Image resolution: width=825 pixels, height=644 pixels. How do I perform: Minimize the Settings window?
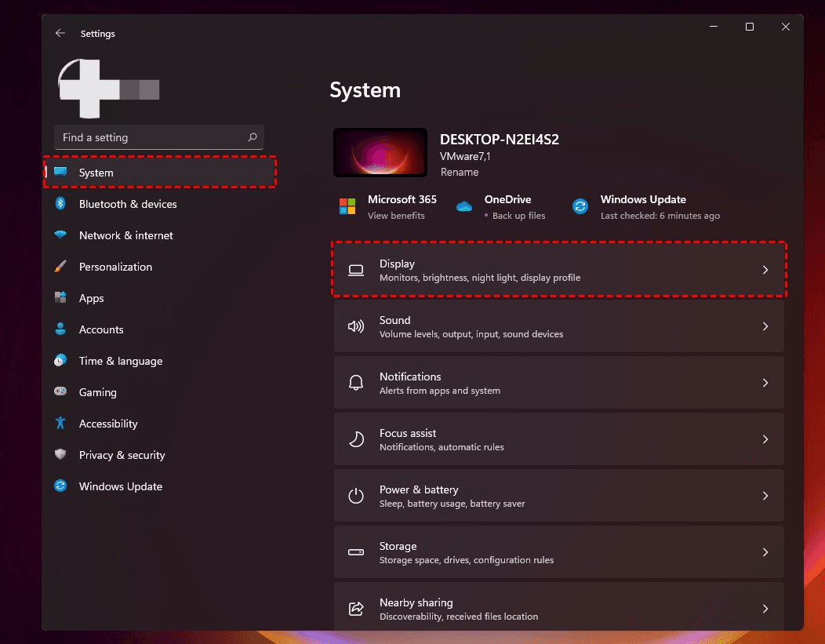point(714,27)
